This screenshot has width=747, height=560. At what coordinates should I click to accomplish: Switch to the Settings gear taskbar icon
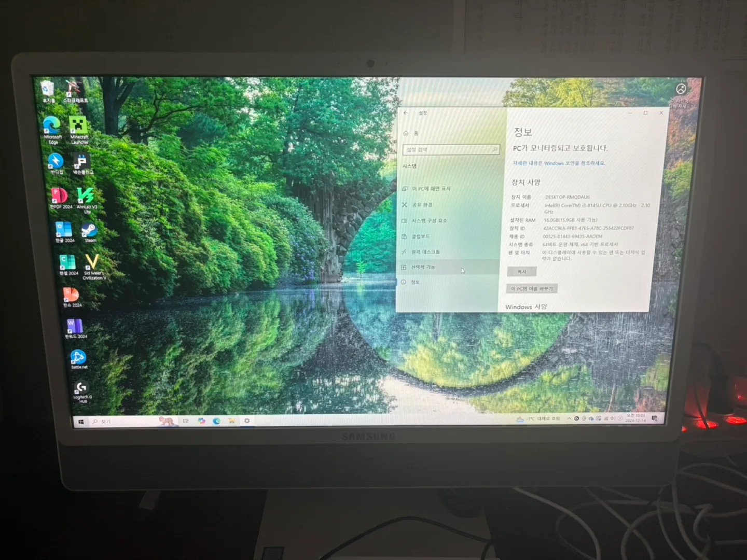pos(247,421)
